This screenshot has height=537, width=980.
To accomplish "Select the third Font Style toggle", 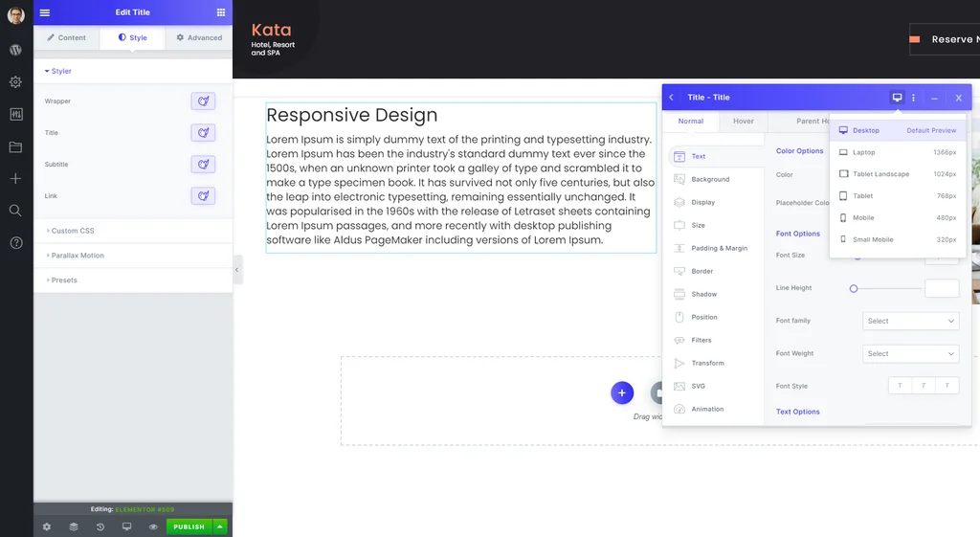I will point(947,386).
